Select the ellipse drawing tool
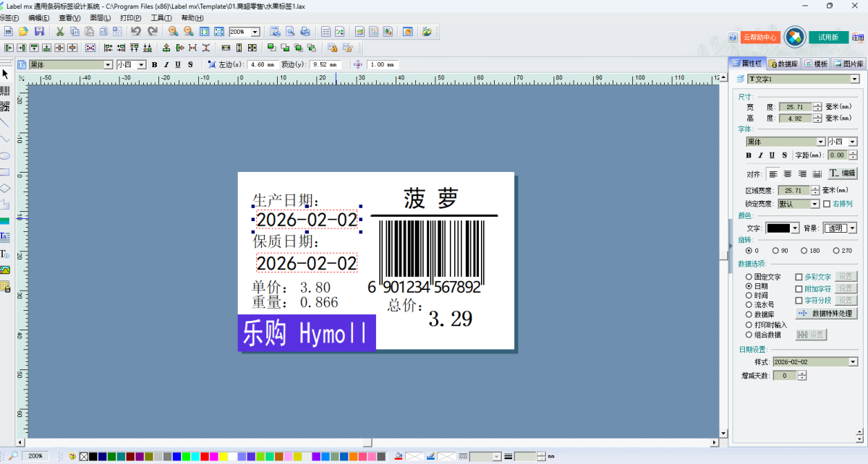868x464 pixels. point(4,155)
